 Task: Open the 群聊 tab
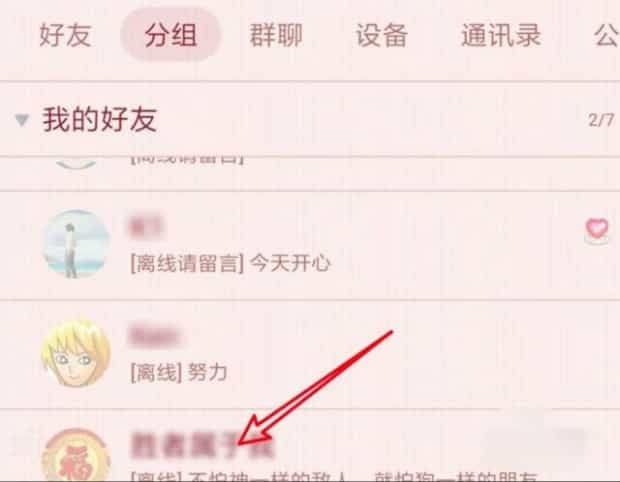coord(276,36)
